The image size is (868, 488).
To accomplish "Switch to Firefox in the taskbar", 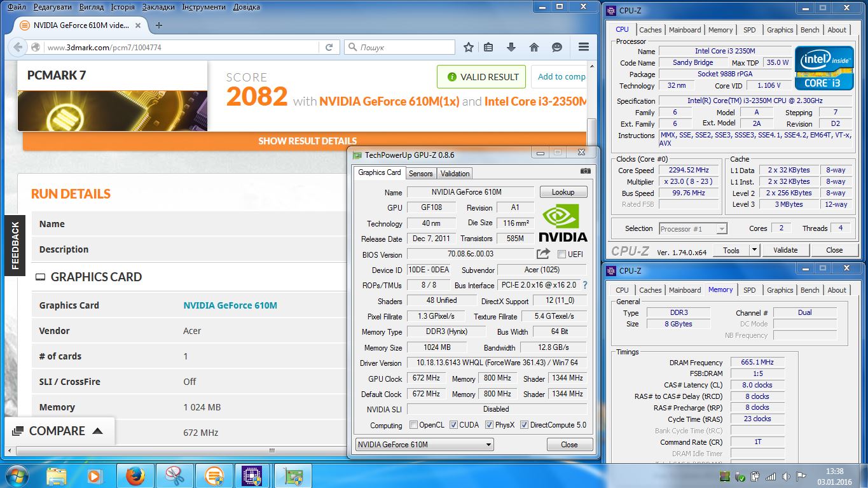I will point(134,476).
